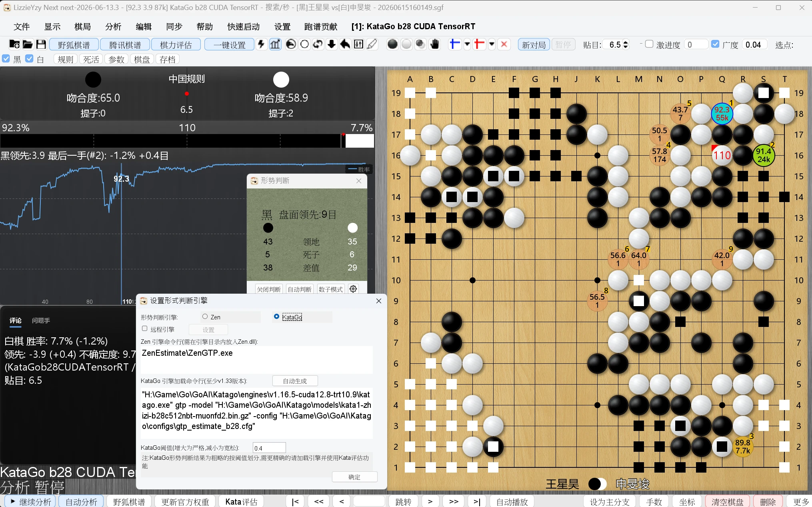
Task: Click the 清空棋盘 button
Action: 728,501
